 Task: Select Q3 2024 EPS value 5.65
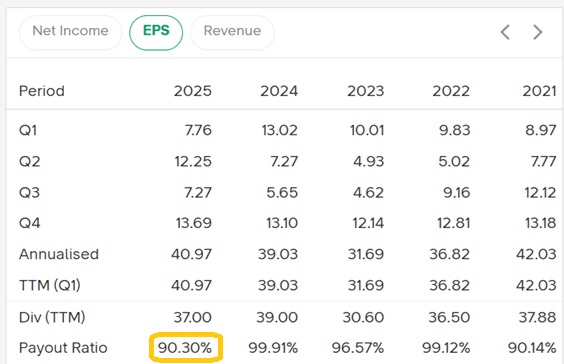(x=282, y=192)
